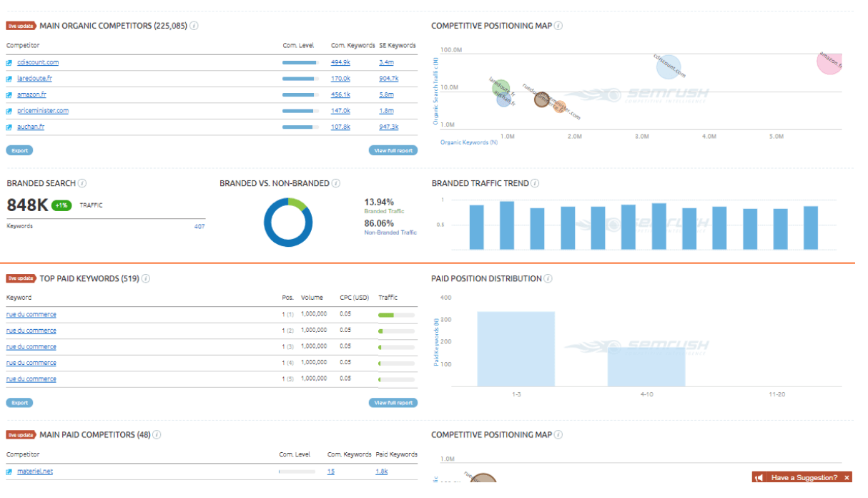
Task: Open the priceminister.com competitor link
Action: click(43, 111)
